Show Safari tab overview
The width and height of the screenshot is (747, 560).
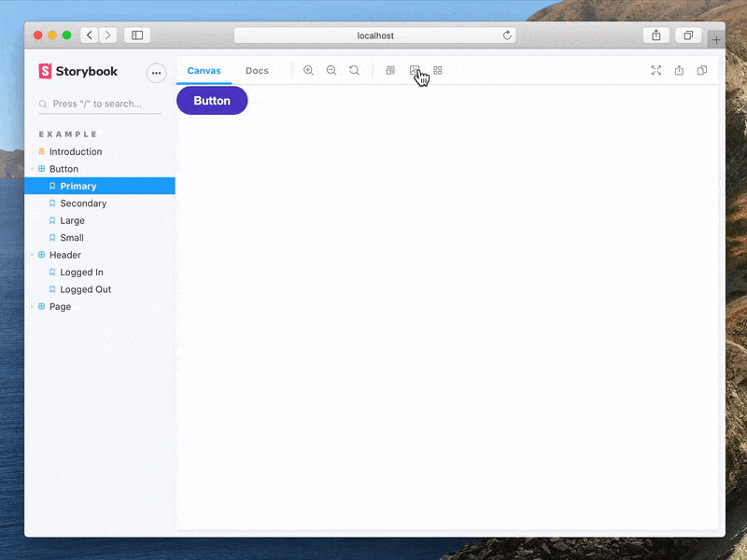click(688, 35)
